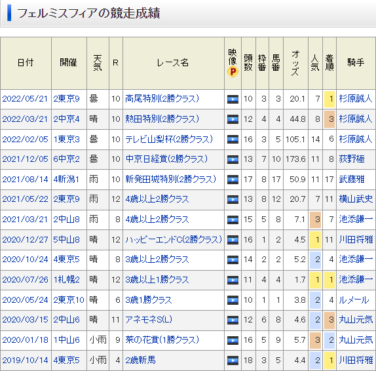The height and width of the screenshot is (371, 376).
Task: Open 2東京9 venue link for 2022/05/21
Action: point(67,99)
